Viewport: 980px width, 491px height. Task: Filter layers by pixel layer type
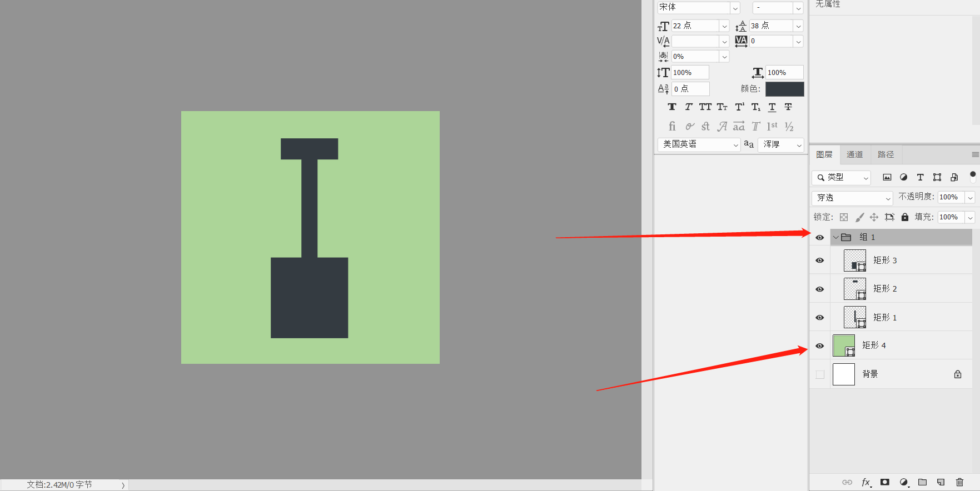coord(887,177)
